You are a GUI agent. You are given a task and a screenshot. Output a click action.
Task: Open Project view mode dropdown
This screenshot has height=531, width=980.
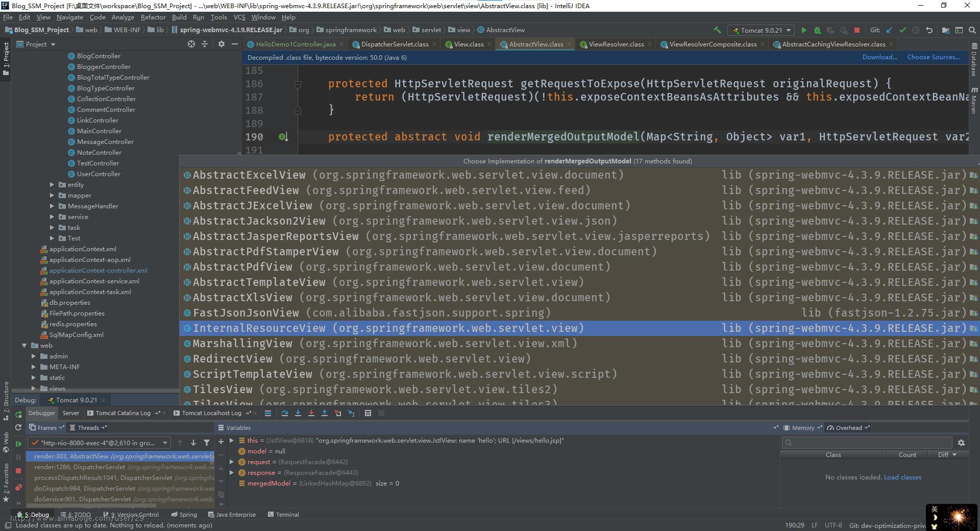[x=36, y=44]
